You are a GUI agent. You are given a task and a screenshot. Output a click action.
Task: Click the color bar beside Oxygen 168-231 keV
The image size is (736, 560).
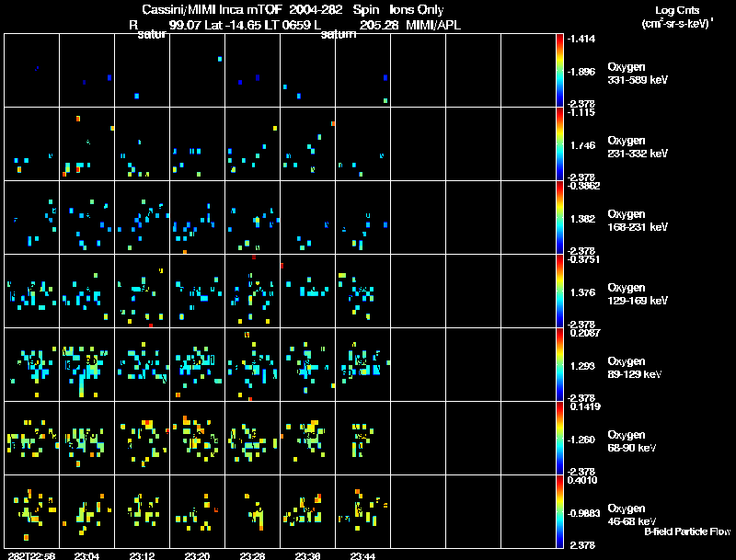coord(559,218)
